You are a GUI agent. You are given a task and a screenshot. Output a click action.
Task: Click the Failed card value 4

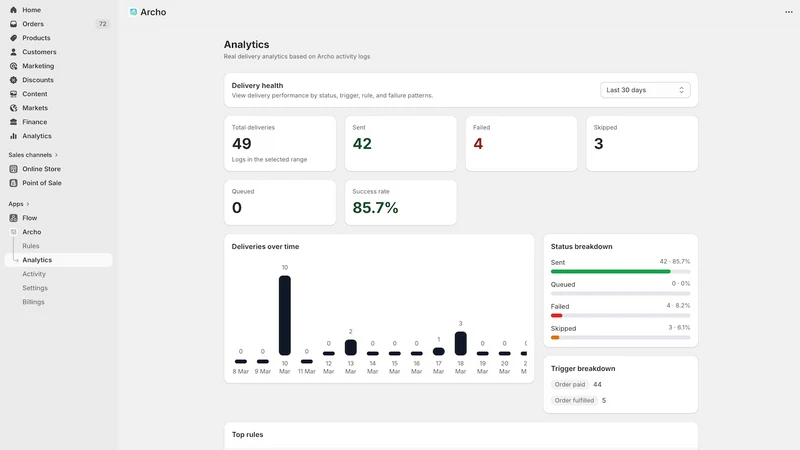(478, 144)
